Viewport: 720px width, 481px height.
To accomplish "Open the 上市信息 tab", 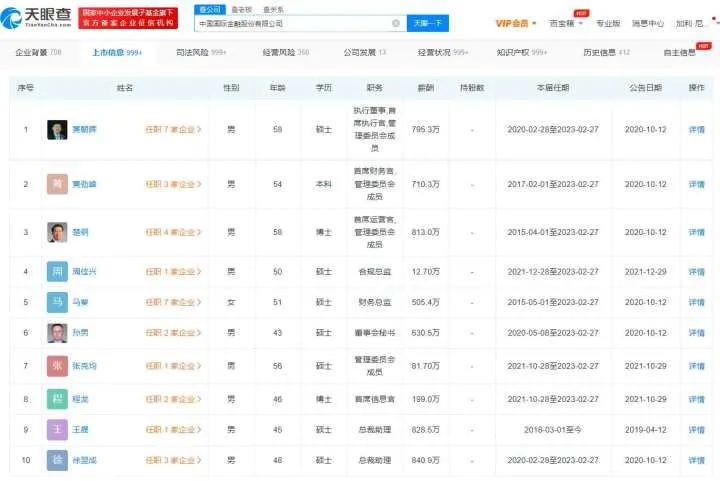I will 117,52.
